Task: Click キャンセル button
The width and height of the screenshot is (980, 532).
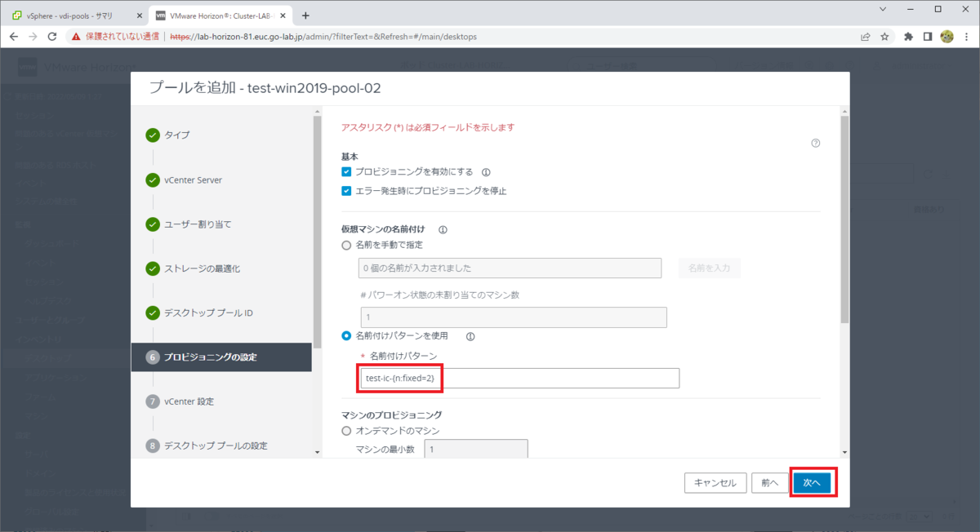Action: click(x=715, y=483)
